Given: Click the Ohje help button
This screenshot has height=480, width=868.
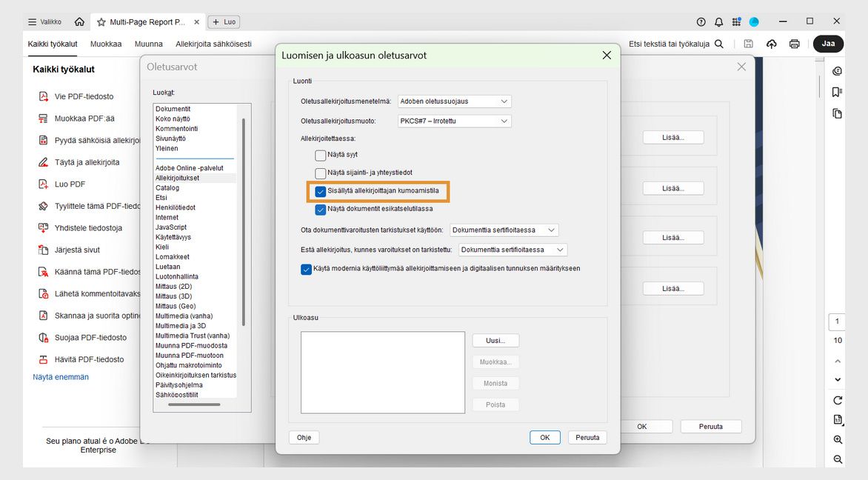Looking at the screenshot, I should (304, 437).
